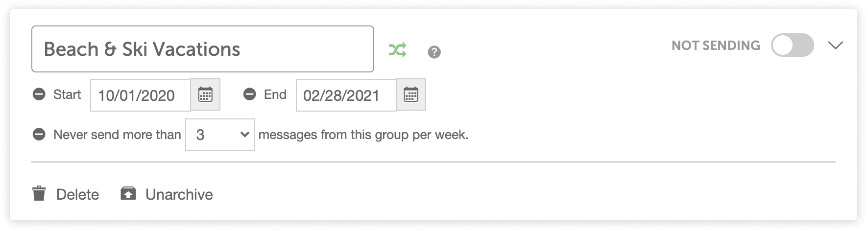Click the End date field 02/28/2021
This screenshot has height=231, width=868.
(346, 95)
